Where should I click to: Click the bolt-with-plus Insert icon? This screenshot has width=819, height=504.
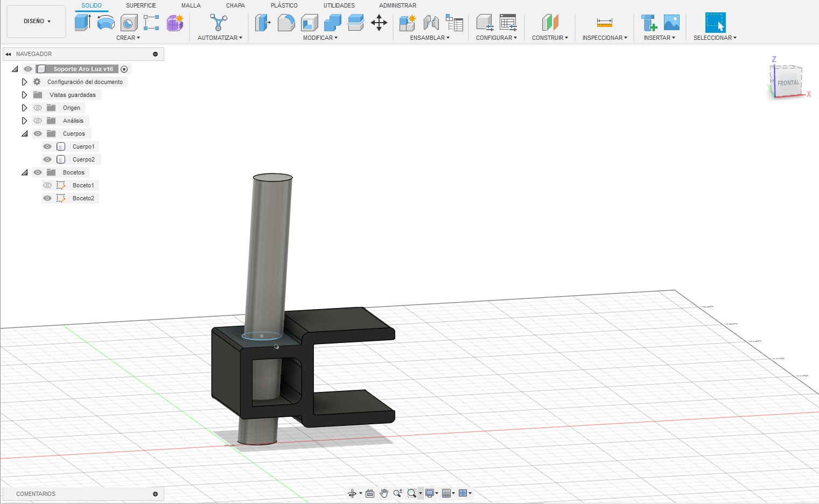[649, 23]
